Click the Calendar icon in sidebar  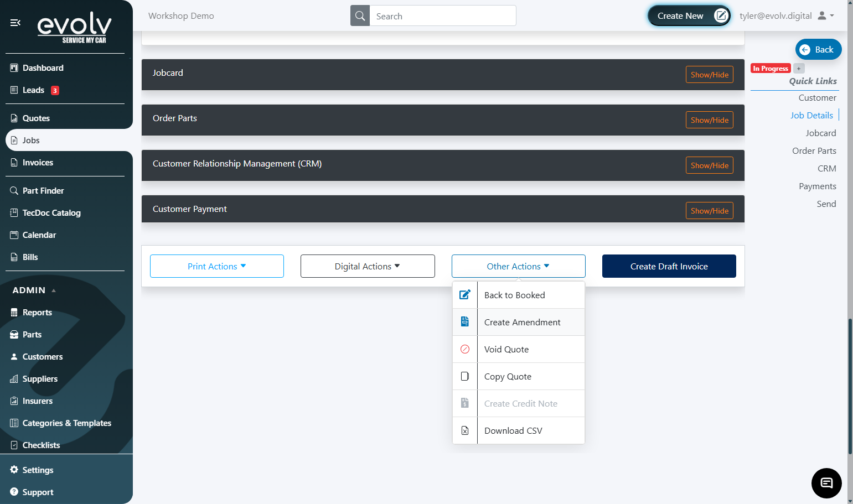coord(14,235)
